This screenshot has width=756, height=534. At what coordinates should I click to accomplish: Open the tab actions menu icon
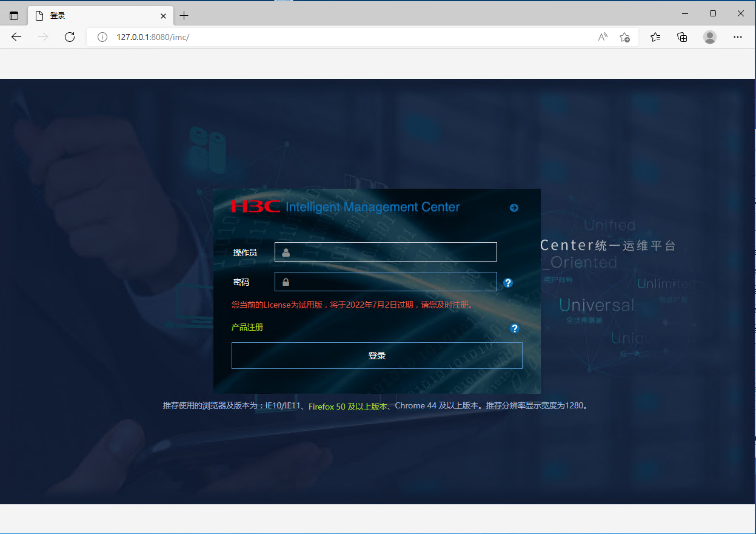(14, 16)
